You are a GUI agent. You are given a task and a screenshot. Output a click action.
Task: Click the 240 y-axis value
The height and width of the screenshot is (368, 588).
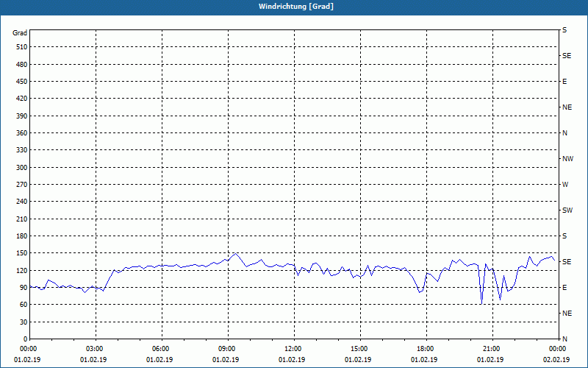(x=22, y=201)
